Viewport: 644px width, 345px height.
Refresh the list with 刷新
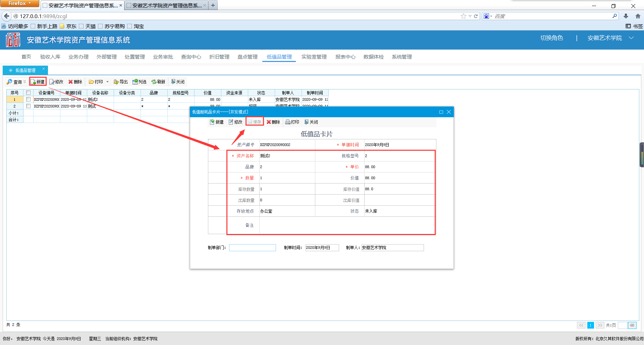click(154, 82)
